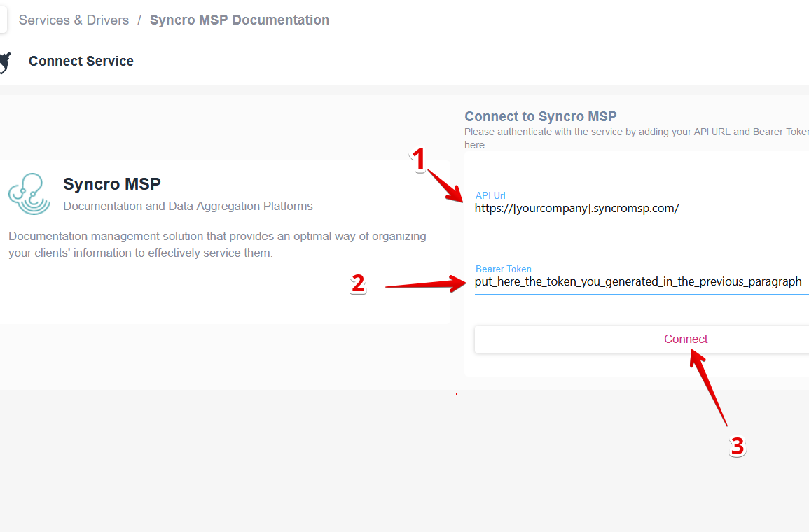This screenshot has height=532, width=809.
Task: Click the Syncro MSP octopus logo
Action: click(x=29, y=194)
